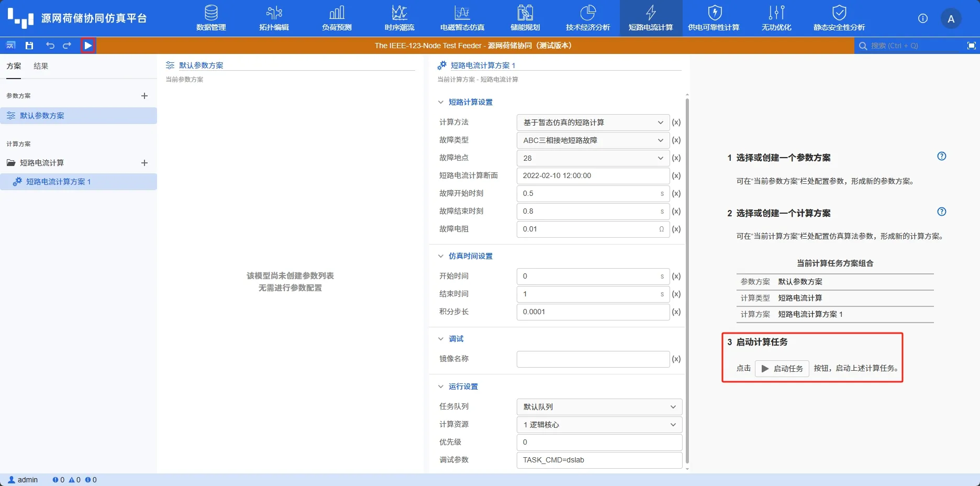Click warning count indicator in status bar
Screen dimensions: 980x486
[x=75, y=480]
